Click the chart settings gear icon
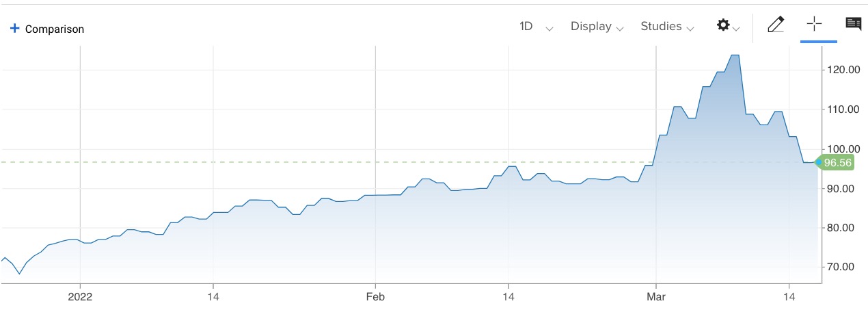Image resolution: width=868 pixels, height=323 pixels. pos(722,25)
